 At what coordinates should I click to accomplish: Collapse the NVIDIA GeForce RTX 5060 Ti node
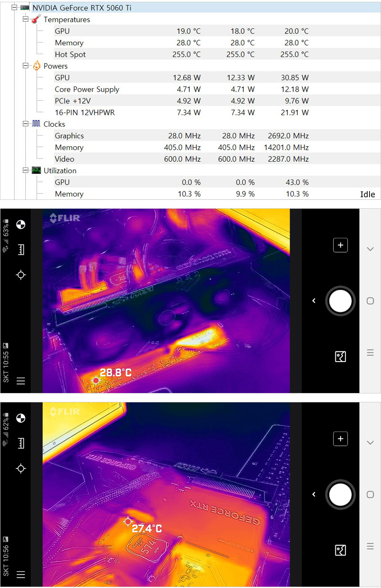pyautogui.click(x=15, y=8)
